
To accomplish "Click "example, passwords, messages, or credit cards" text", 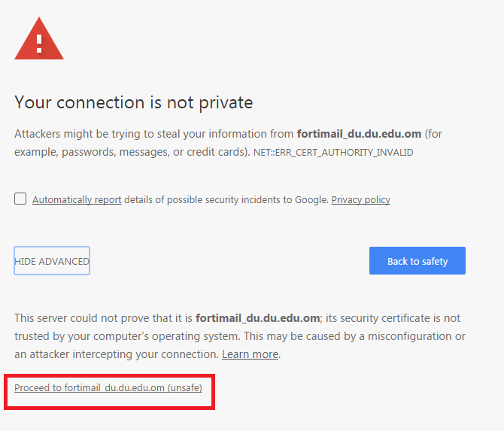I will [x=130, y=152].
